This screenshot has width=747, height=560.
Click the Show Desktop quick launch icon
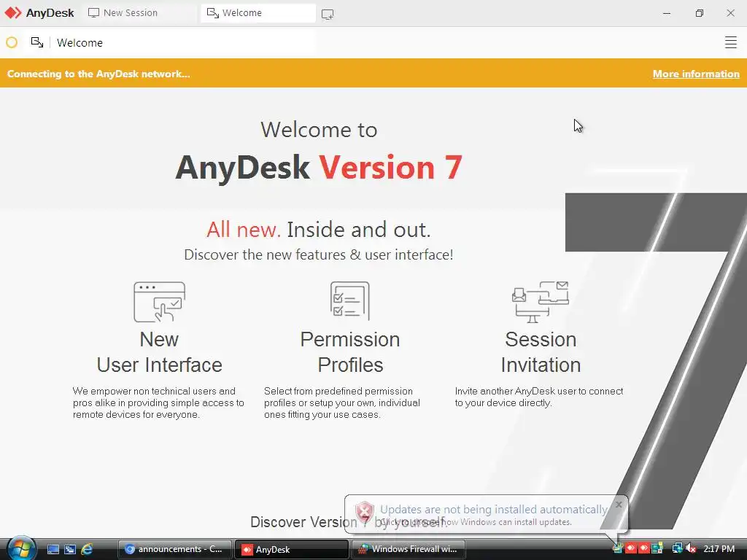[53, 549]
